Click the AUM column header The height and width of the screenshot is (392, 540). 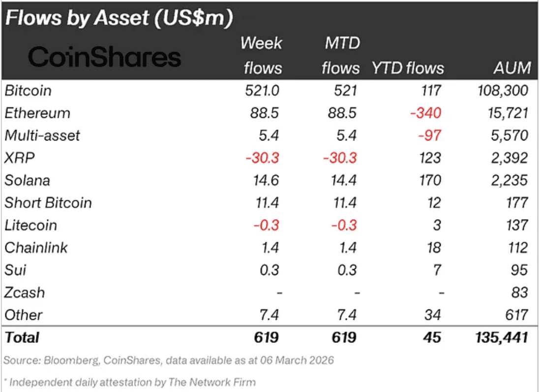pyautogui.click(x=512, y=68)
